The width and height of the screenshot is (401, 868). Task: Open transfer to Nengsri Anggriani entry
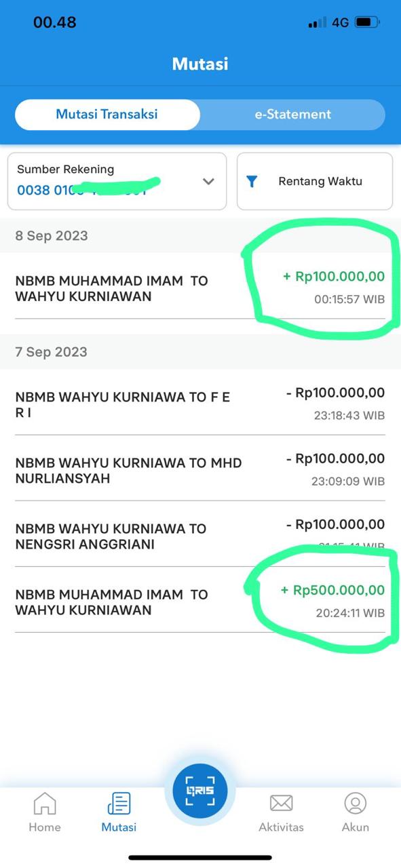pyautogui.click(x=200, y=535)
